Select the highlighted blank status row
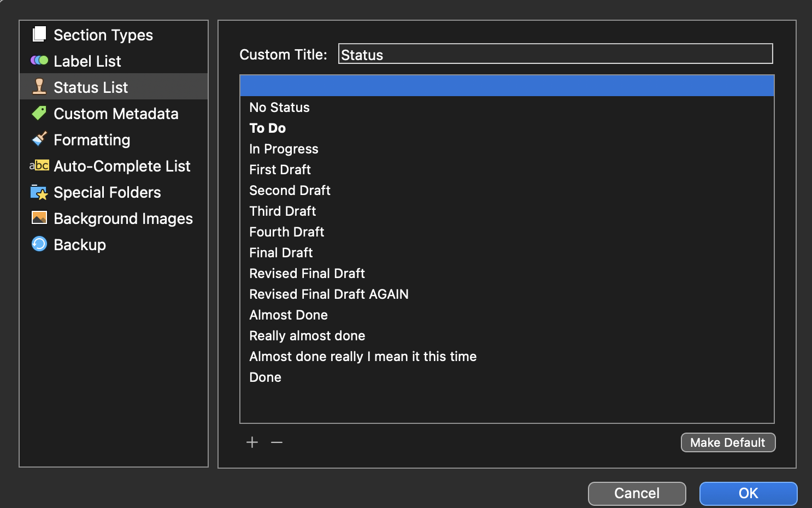The width and height of the screenshot is (812, 508). pos(507,86)
